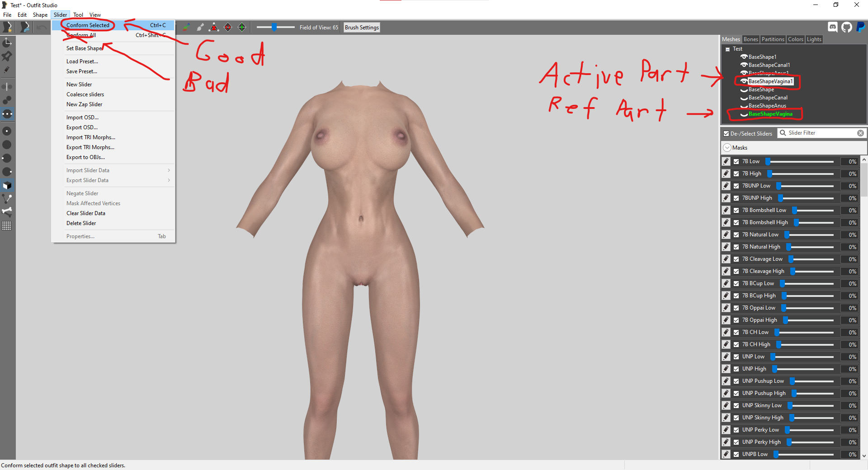Select the Vertex edit pencil tool
This screenshot has width=868, height=470.
[x=7, y=70]
